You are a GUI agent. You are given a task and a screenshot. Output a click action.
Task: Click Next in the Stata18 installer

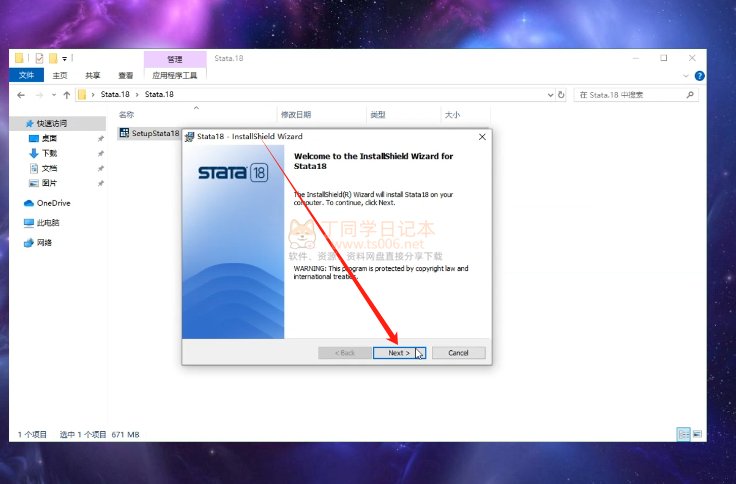(399, 353)
